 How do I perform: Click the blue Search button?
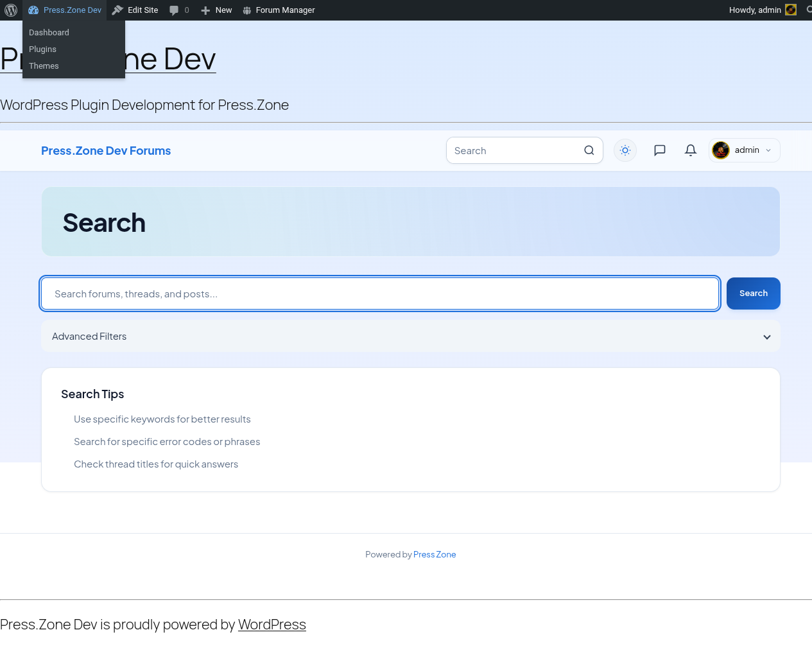tap(754, 293)
